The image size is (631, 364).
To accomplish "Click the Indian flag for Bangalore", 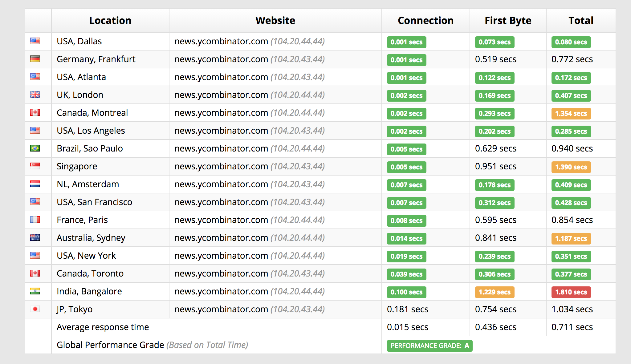I will click(x=35, y=291).
